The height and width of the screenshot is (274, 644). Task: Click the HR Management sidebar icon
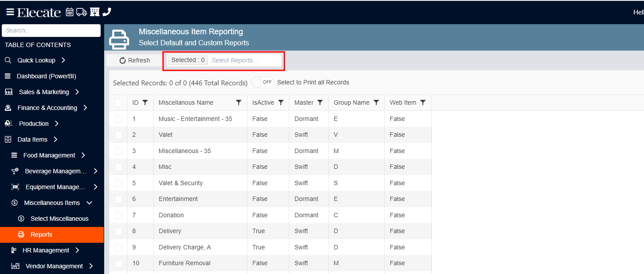(x=14, y=250)
